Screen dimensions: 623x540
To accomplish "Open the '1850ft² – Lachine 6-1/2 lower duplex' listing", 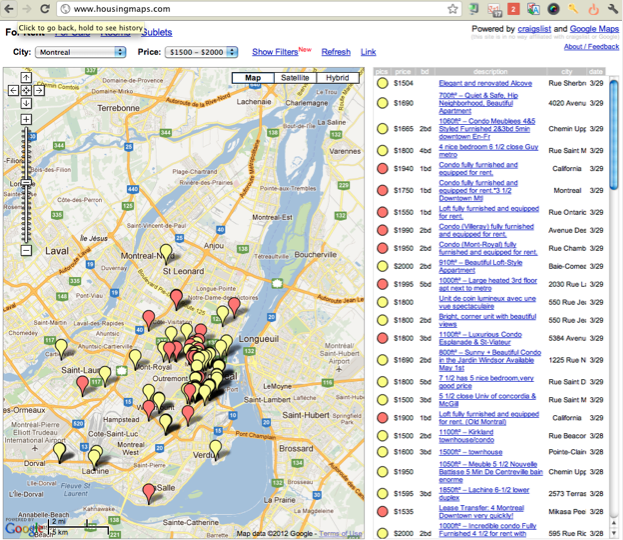I will click(x=484, y=494).
